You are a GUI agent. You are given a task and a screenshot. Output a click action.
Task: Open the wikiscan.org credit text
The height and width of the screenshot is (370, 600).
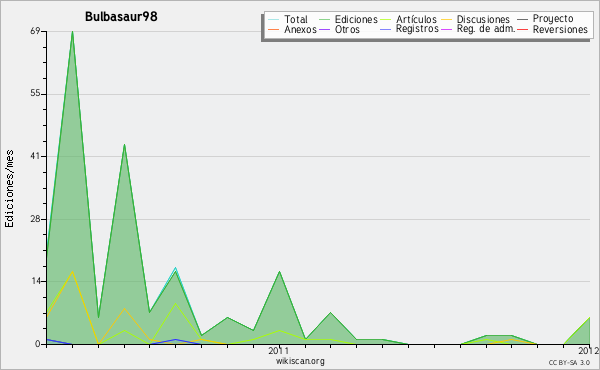[x=300, y=361]
